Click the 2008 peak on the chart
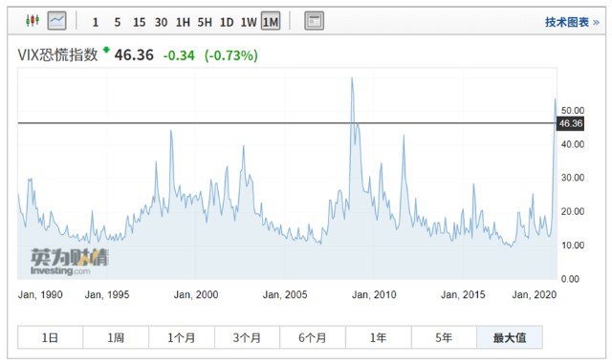612x364 pixels. tap(352, 78)
